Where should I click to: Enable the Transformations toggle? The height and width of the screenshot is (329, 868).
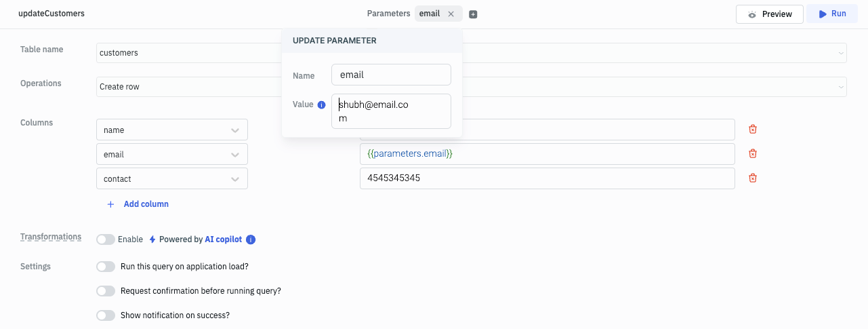pyautogui.click(x=106, y=239)
